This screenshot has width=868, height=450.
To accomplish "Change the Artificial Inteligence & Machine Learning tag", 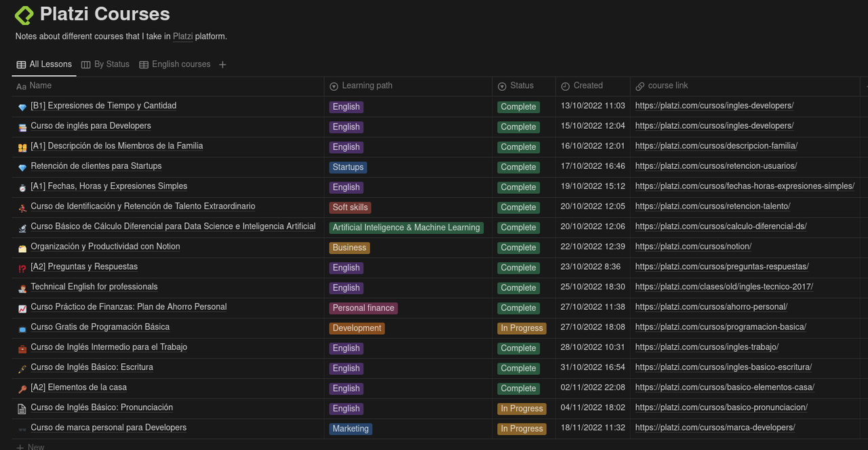I will pyautogui.click(x=406, y=228).
